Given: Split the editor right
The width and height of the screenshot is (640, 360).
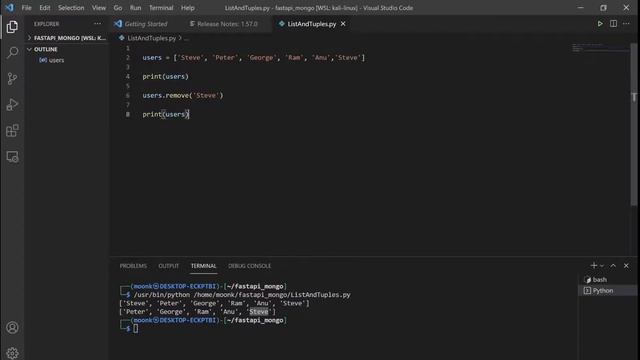Looking at the screenshot, I should [613, 24].
